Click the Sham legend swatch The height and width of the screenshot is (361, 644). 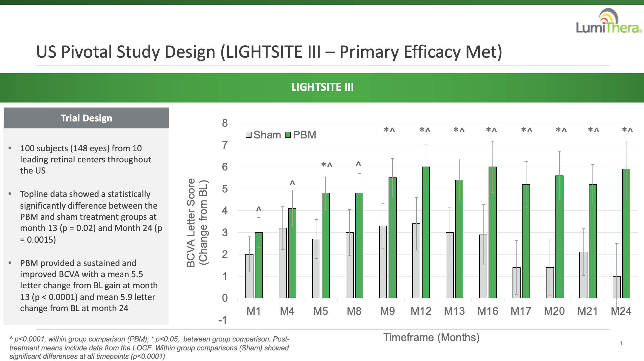click(248, 135)
